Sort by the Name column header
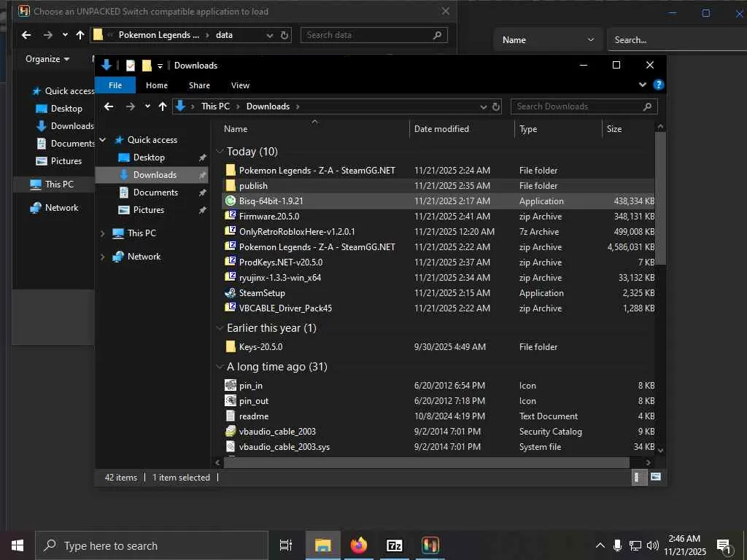Viewport: 747px width, 560px height. (314, 128)
